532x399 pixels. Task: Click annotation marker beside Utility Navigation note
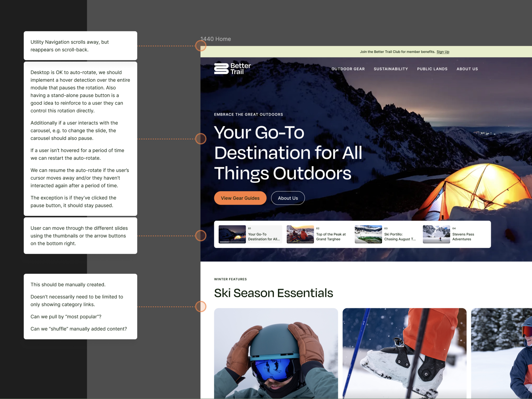coord(201,46)
